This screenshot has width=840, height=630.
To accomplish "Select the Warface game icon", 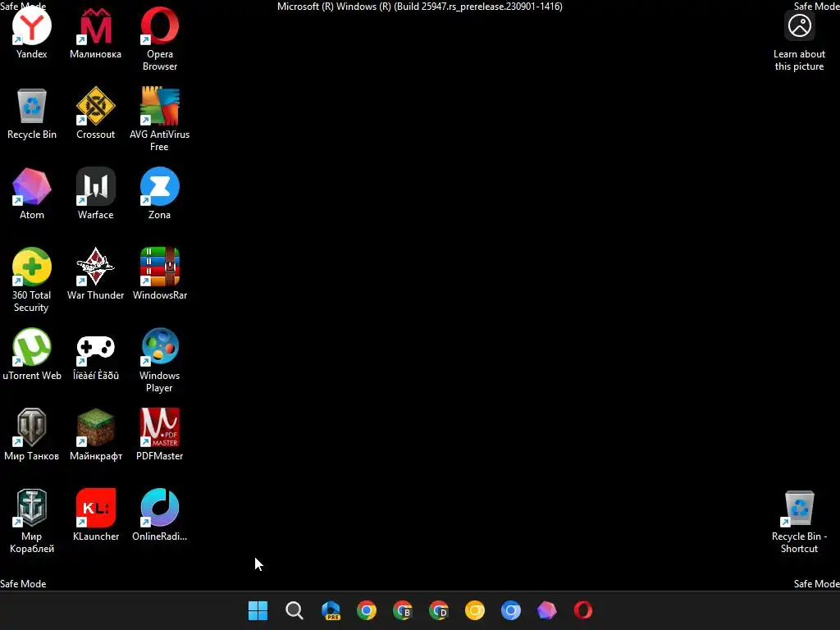I will [x=95, y=186].
